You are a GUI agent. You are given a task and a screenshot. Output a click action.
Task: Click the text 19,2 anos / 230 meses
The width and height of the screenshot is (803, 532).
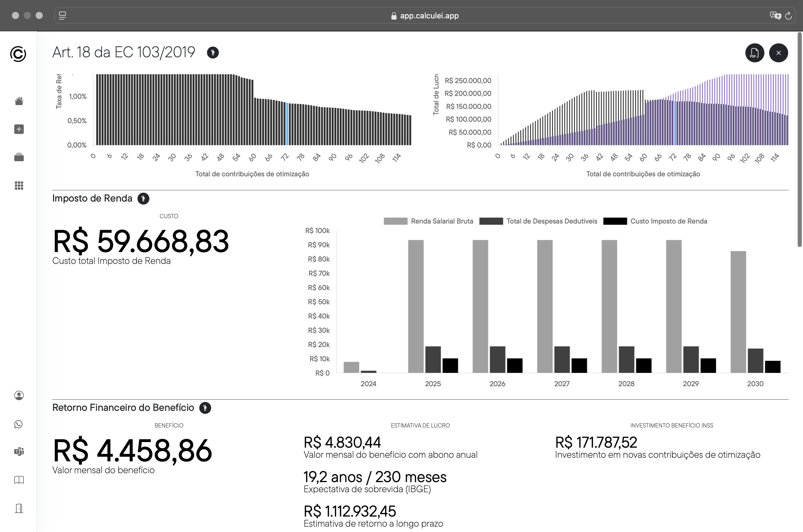click(x=375, y=477)
